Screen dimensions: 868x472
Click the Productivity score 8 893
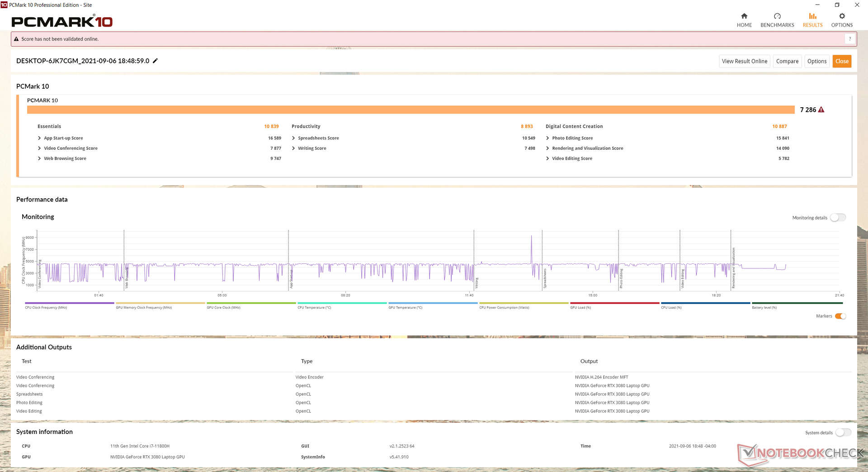(x=527, y=126)
